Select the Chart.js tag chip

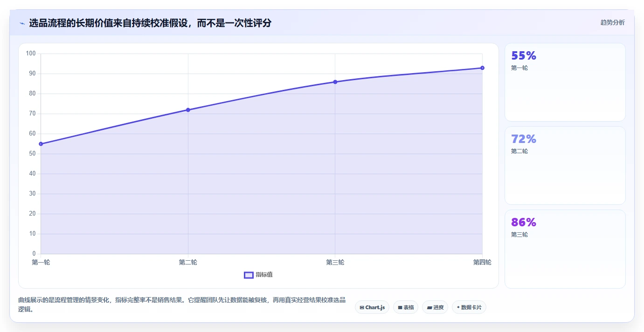tap(372, 307)
